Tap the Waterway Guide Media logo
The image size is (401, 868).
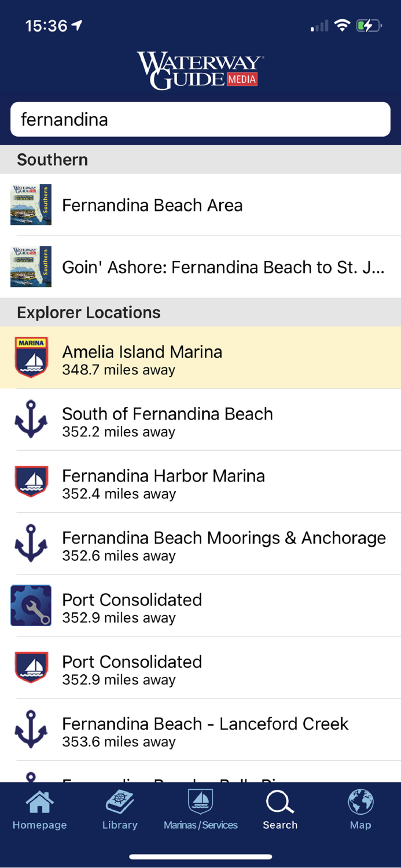click(200, 71)
